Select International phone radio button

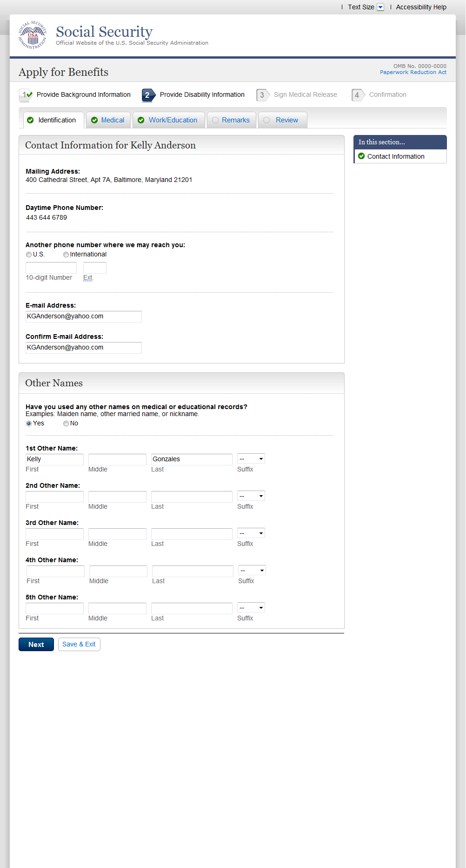pyautogui.click(x=66, y=255)
